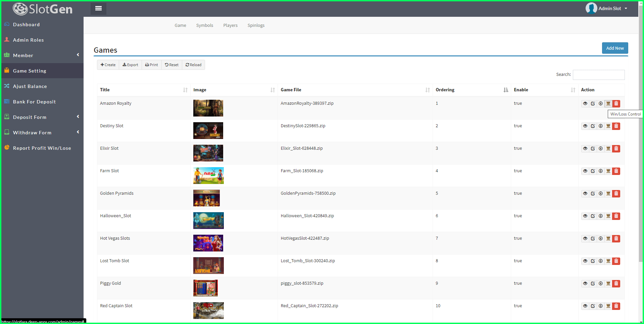644x324 pixels.
Task: Delete the Destiny Slot game
Action: [616, 126]
